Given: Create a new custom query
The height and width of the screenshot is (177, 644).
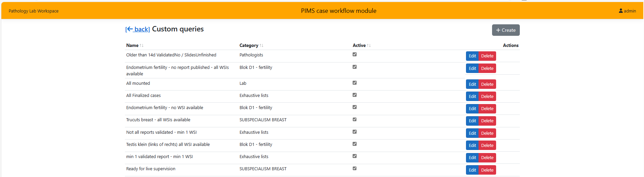Looking at the screenshot, I should pyautogui.click(x=506, y=30).
